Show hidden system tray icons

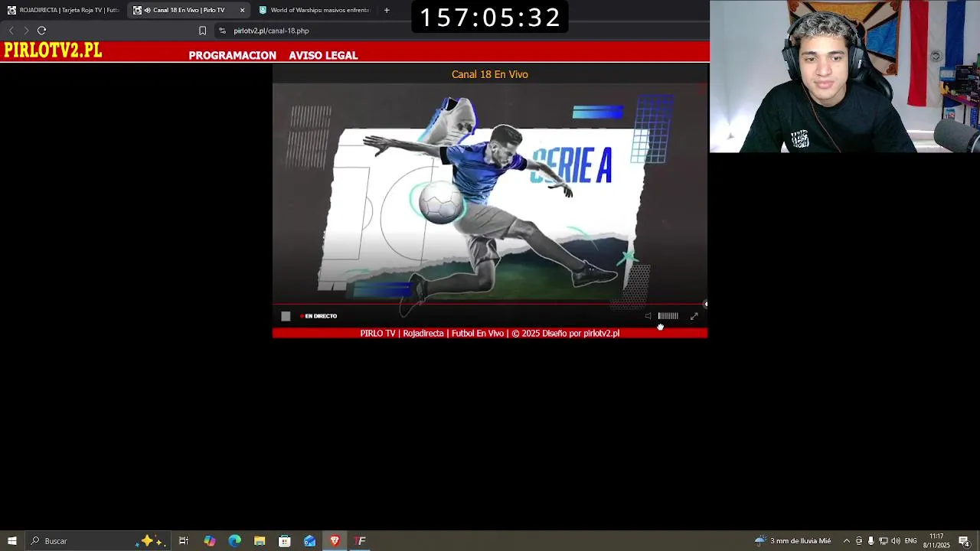[846, 541]
